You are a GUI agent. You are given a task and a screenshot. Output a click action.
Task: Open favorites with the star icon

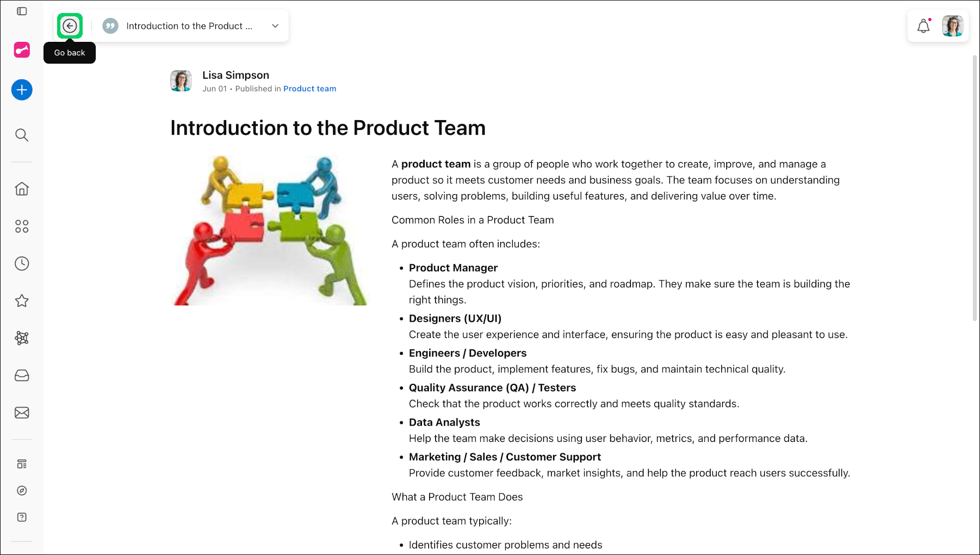(22, 301)
